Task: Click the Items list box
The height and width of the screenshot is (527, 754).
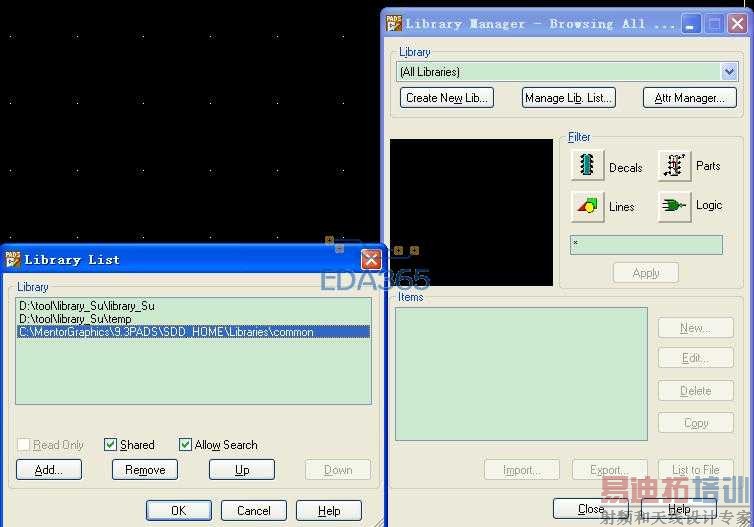Action: tap(521, 374)
